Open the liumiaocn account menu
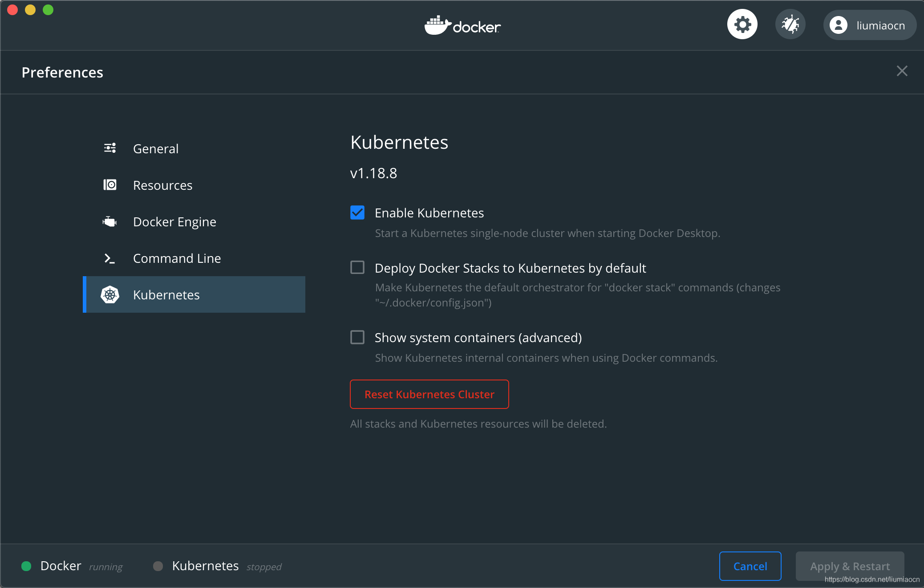This screenshot has height=588, width=924. coord(870,25)
